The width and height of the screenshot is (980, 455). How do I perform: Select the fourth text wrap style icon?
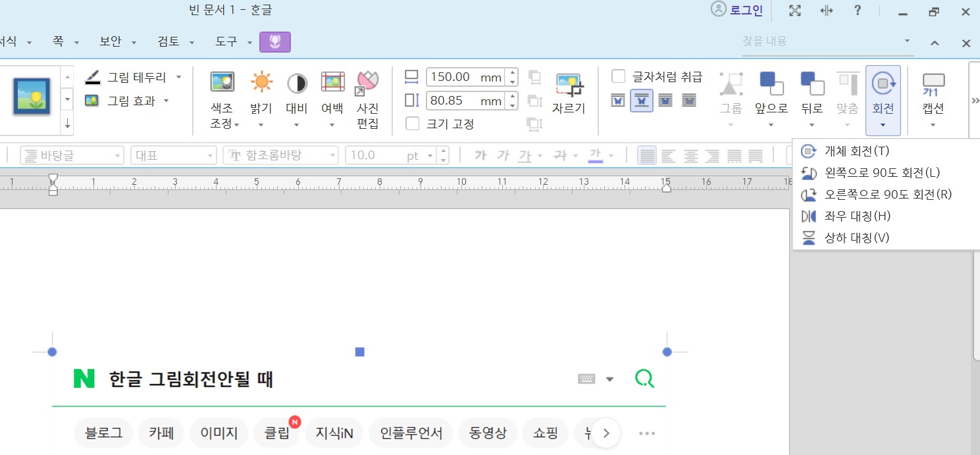click(x=689, y=101)
